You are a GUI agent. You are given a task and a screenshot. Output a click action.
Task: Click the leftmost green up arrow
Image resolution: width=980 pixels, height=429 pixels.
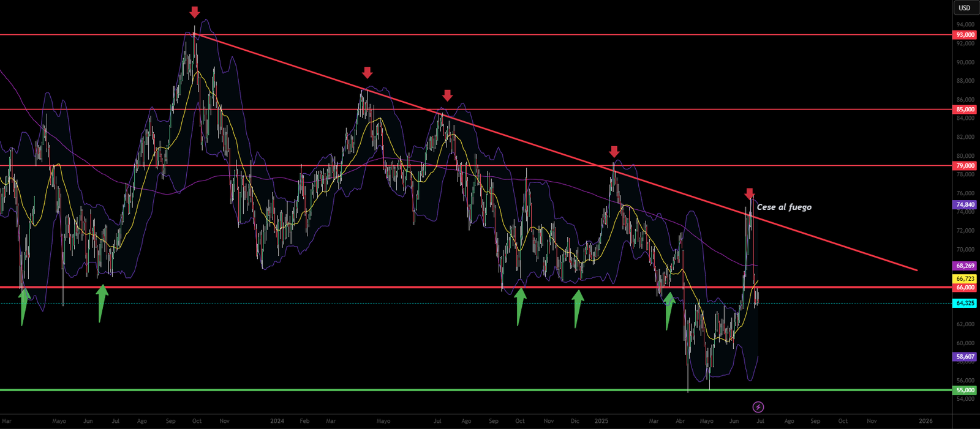click(x=23, y=305)
